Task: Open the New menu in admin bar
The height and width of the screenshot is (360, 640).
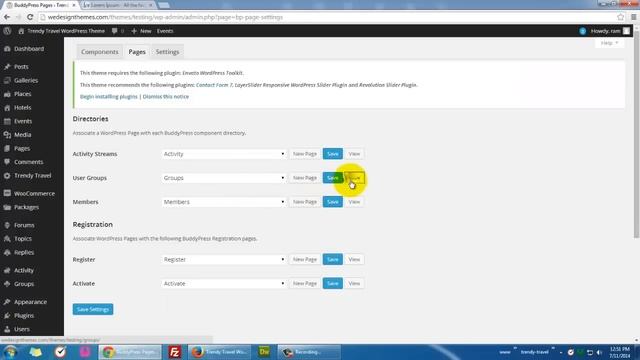Action: pyautogui.click(x=141, y=31)
